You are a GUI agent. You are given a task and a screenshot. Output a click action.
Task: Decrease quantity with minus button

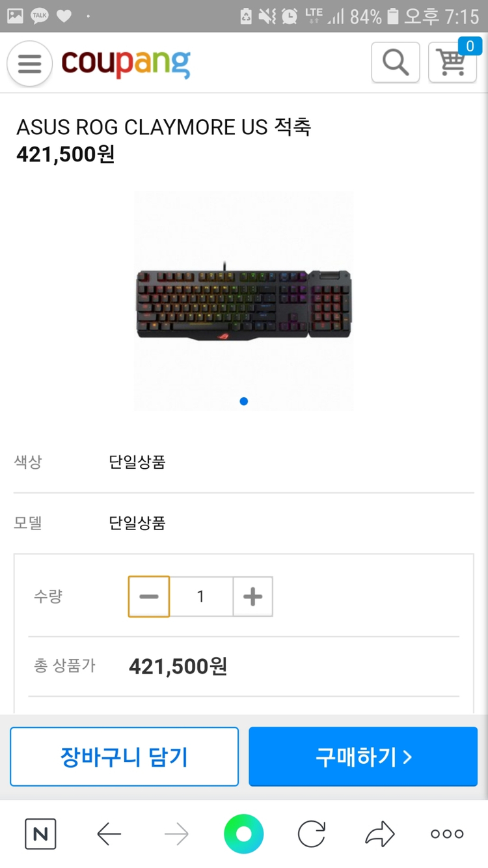pyautogui.click(x=149, y=596)
